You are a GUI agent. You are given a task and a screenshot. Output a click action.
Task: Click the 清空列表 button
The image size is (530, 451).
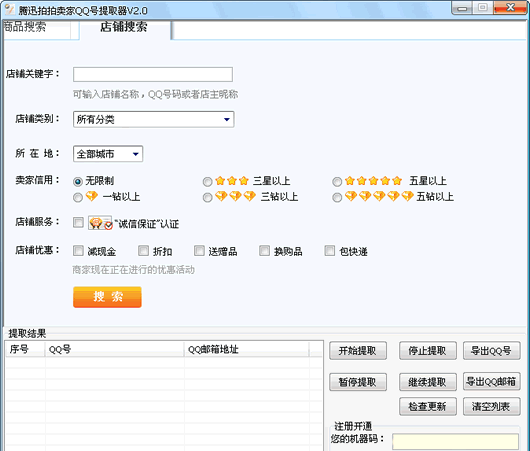point(491,406)
